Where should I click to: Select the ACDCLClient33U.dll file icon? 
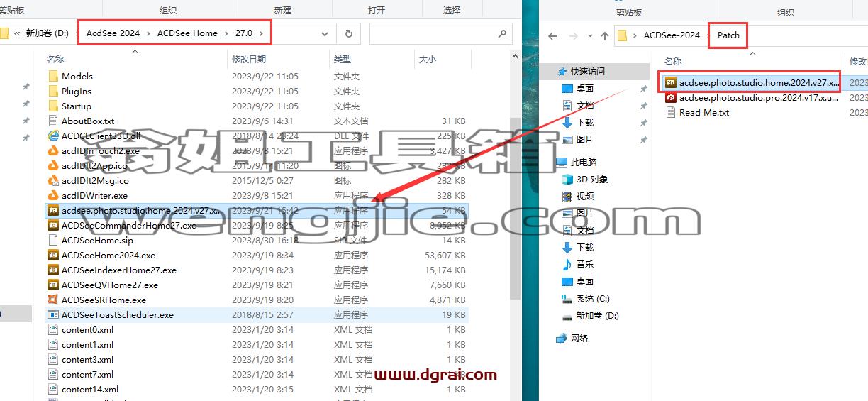(52, 136)
